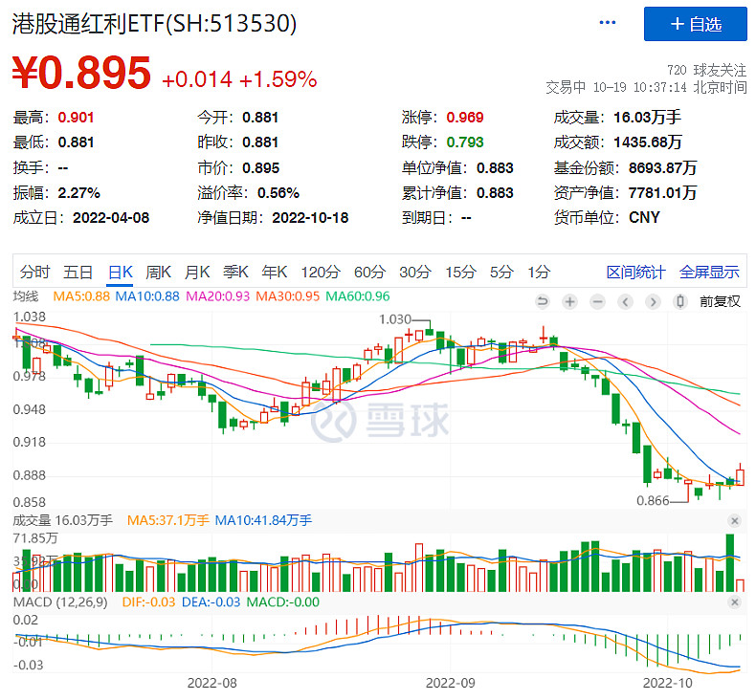Click the 跌停 value 0.793

point(465,142)
